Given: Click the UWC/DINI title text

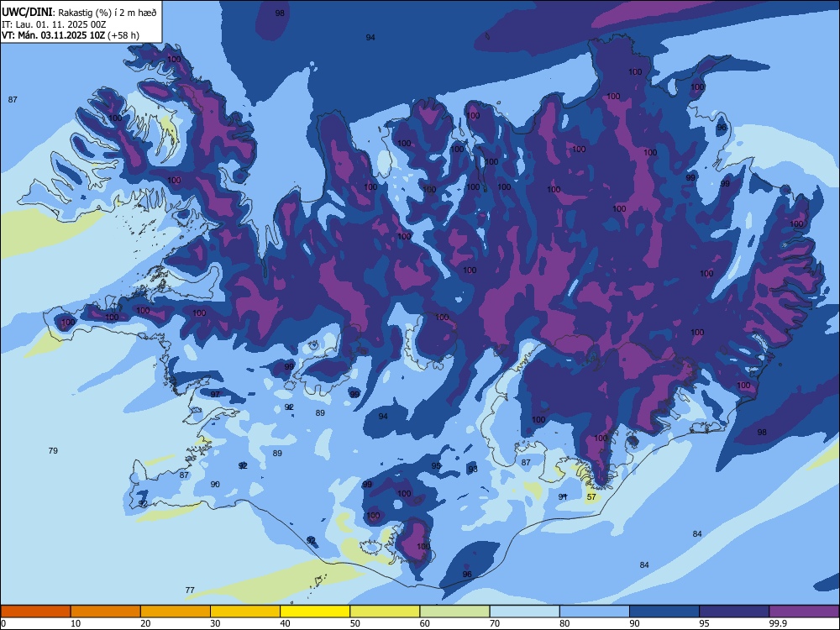Looking at the screenshot, I should [27, 12].
